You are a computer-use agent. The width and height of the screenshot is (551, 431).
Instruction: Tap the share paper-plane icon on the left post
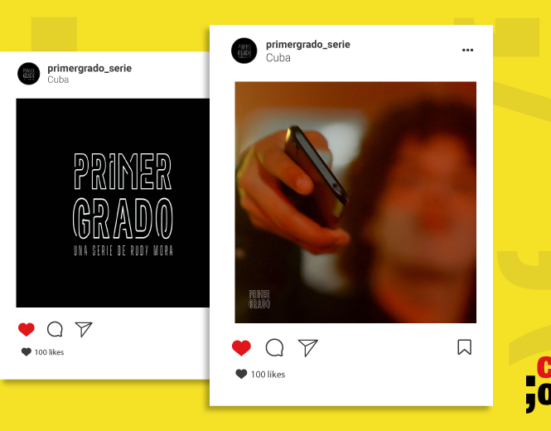tap(84, 329)
